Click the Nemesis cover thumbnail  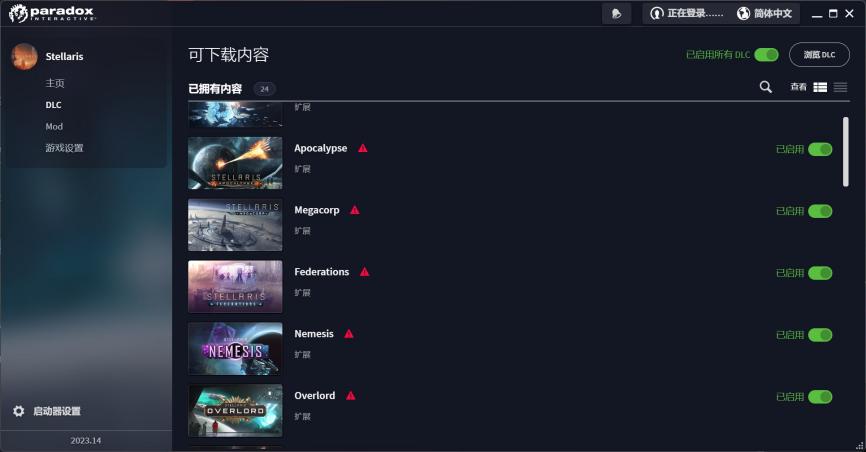[x=235, y=349]
